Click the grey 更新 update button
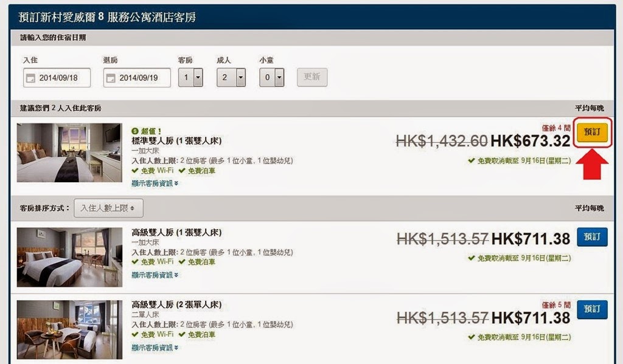The image size is (623, 364). tap(312, 77)
